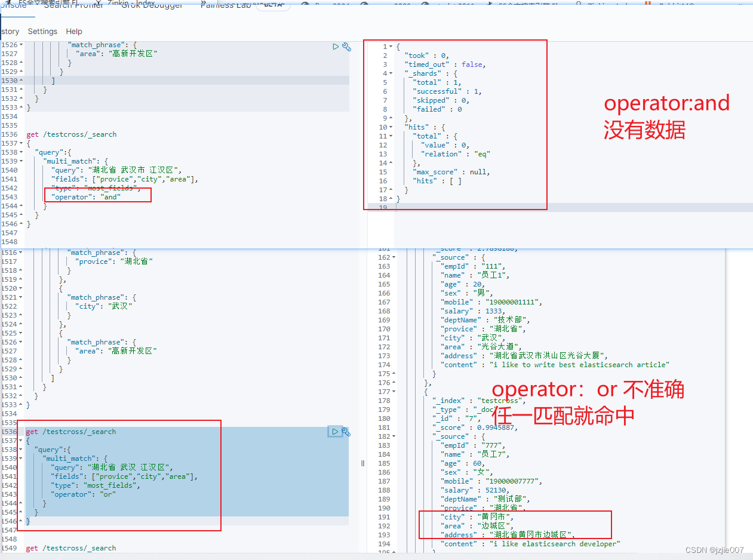Collapse the object opening at line 1520
The height and width of the screenshot is (560, 753).
click(21, 288)
